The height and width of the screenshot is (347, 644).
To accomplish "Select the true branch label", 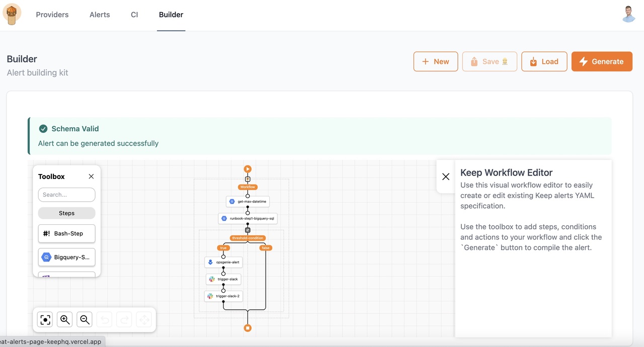I will pyautogui.click(x=223, y=248).
